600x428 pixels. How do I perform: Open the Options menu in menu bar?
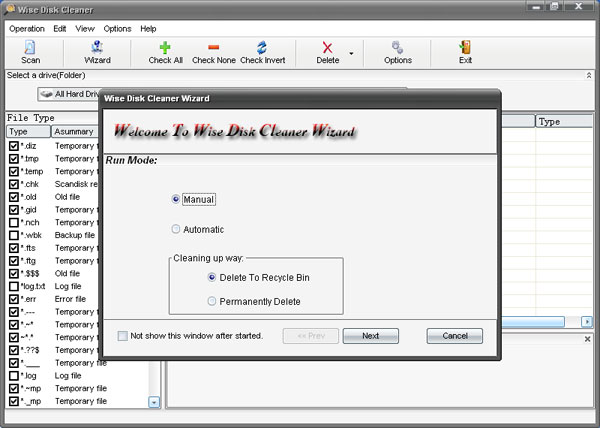(117, 29)
